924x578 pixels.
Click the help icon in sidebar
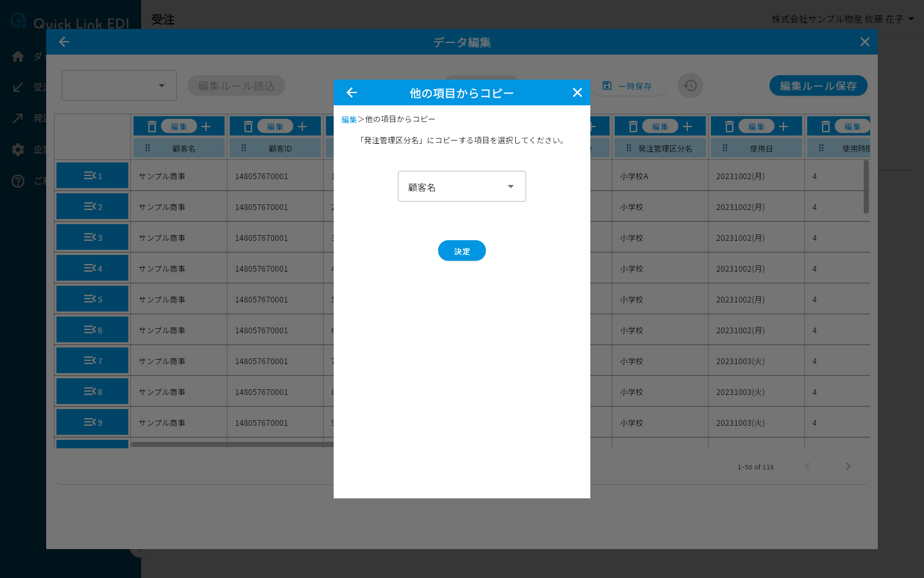coord(18,181)
